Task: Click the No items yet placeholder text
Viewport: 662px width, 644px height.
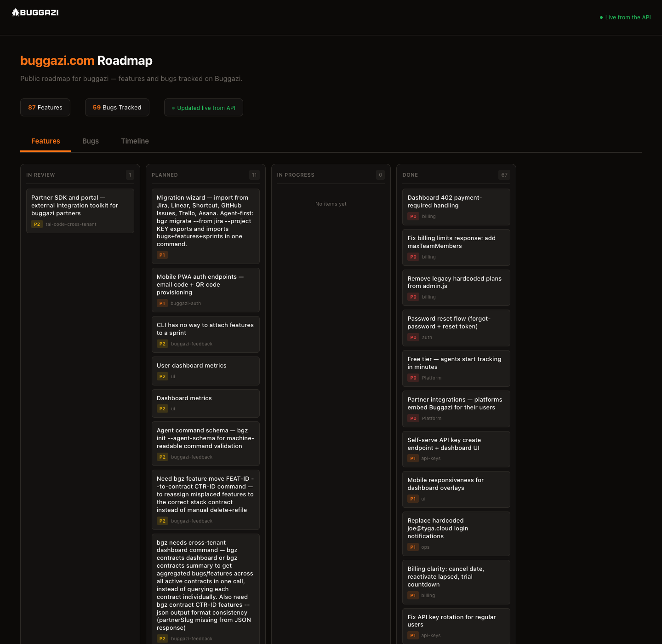Action: 331,204
